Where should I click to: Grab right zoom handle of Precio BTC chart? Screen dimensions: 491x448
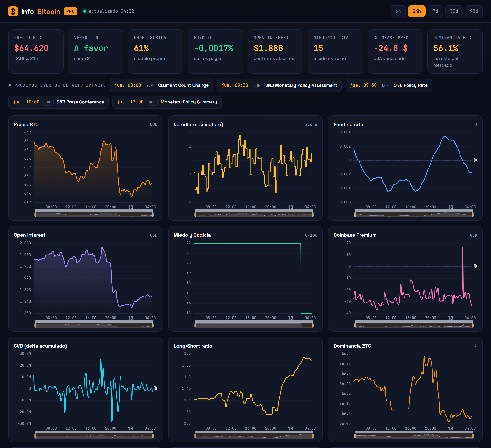click(153, 215)
